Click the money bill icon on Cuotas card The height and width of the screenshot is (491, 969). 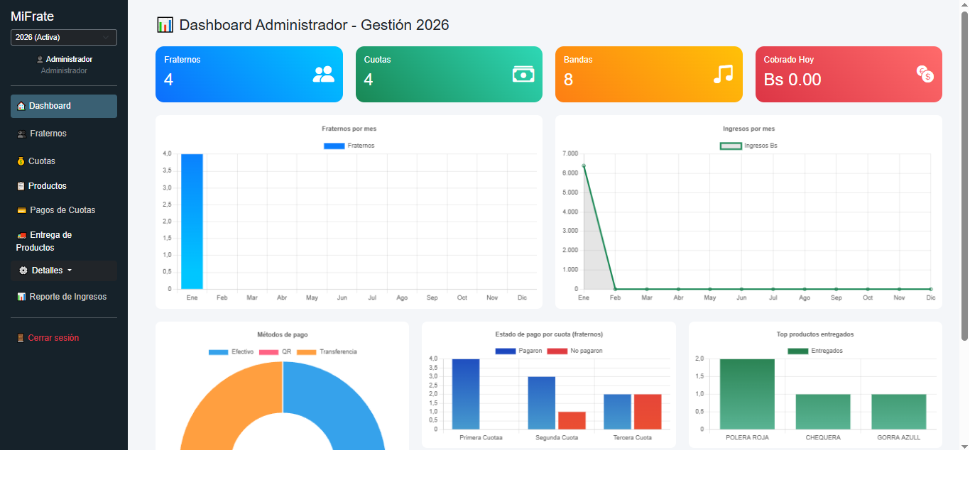[523, 74]
